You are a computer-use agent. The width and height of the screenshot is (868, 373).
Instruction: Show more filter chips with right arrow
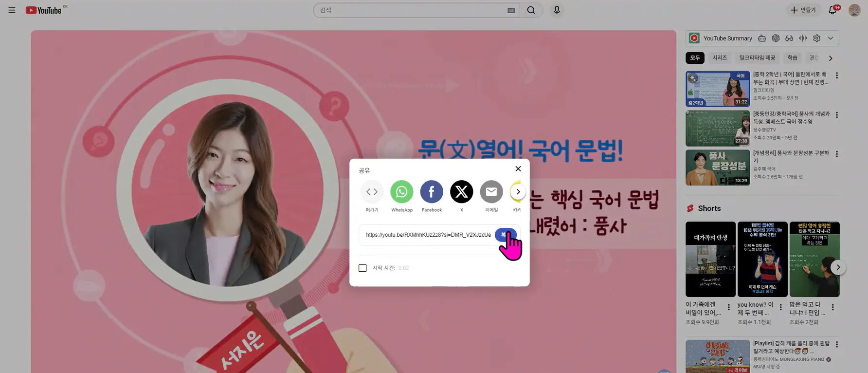[831, 58]
